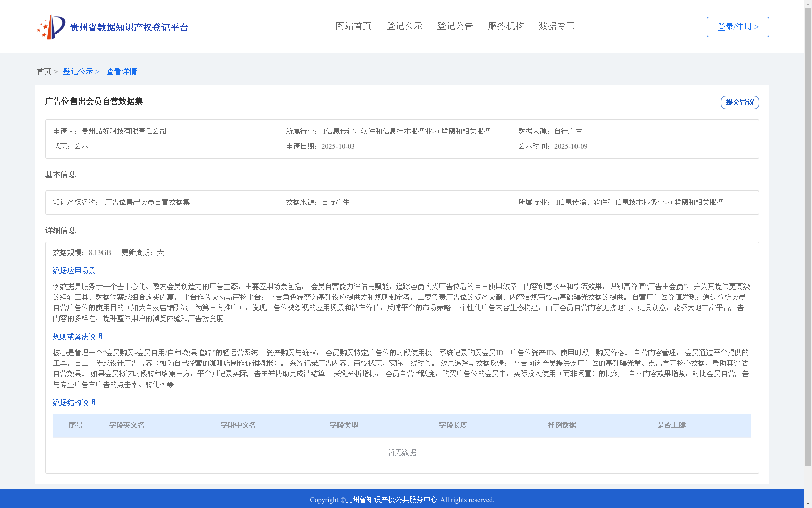812x508 pixels.
Task: Click the 字段类型 column header
Action: pyautogui.click(x=344, y=425)
